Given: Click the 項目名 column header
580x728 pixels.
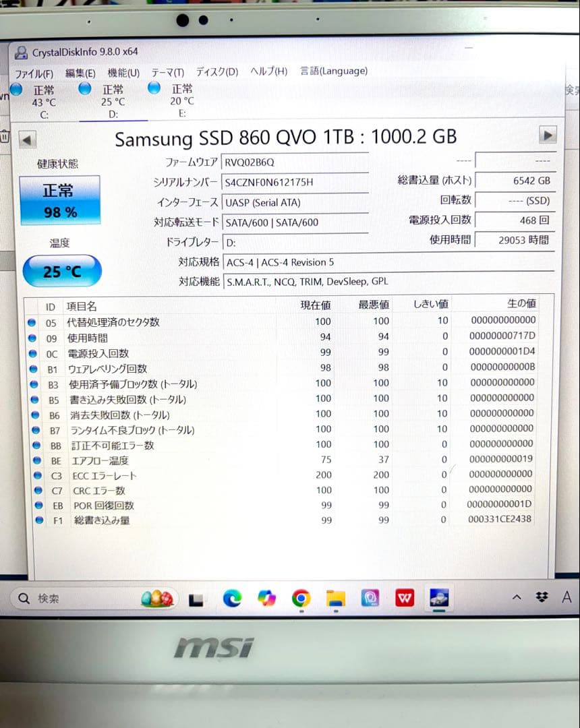Looking at the screenshot, I should point(82,307).
